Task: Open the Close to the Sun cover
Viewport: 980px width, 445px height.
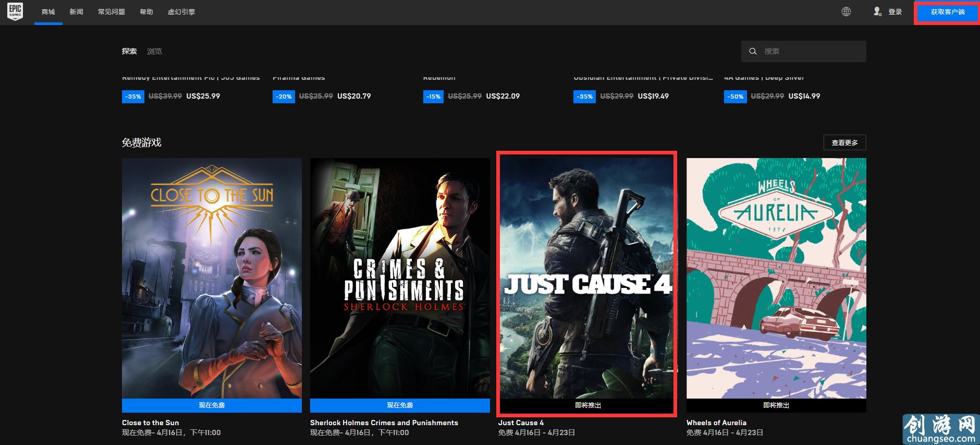Action: click(212, 278)
